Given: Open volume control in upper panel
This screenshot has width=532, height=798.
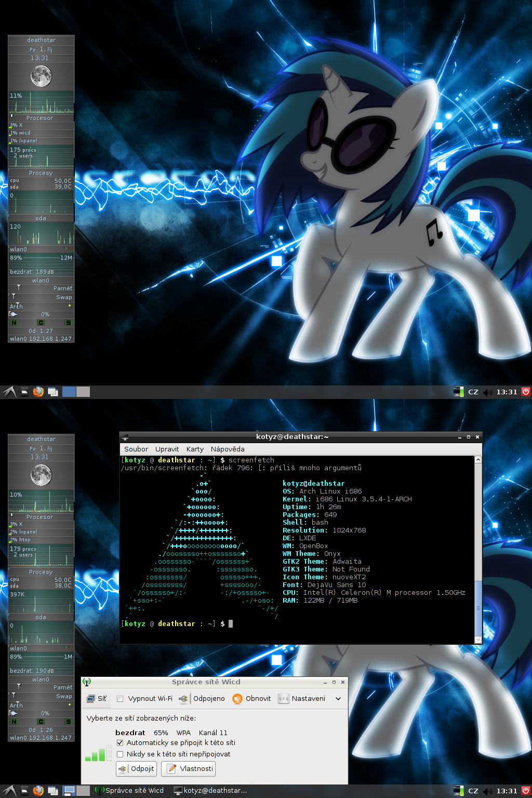Looking at the screenshot, I should click(487, 392).
